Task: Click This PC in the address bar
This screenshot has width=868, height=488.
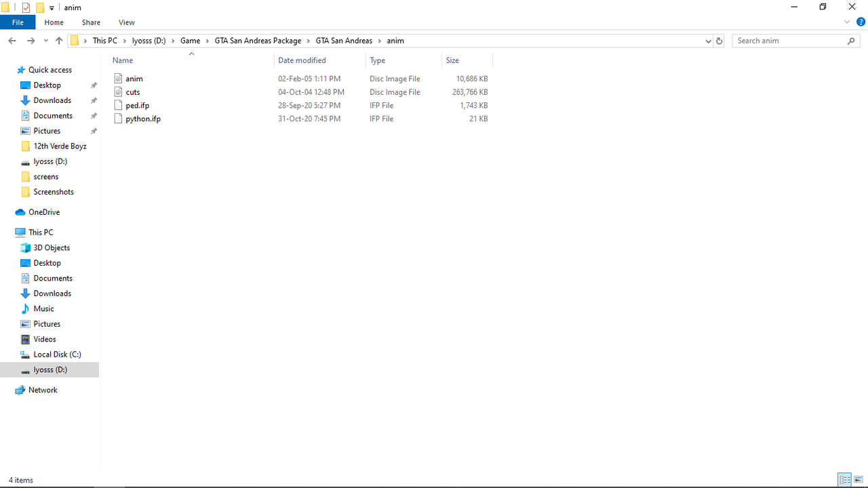Action: pos(105,41)
